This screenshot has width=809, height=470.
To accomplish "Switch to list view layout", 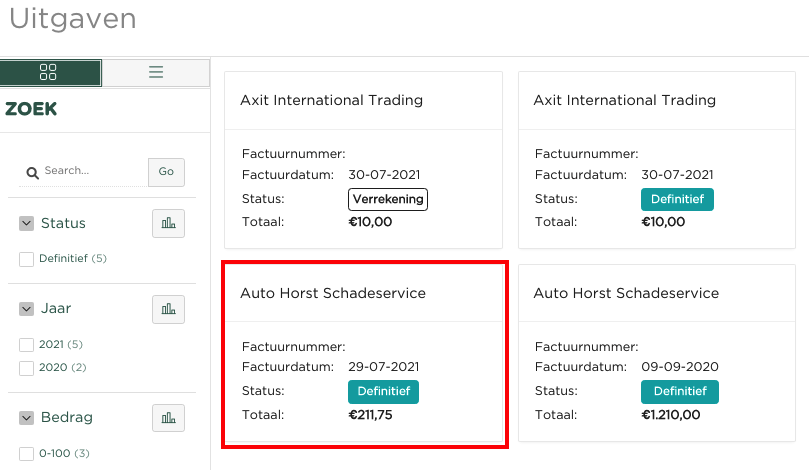I will (x=156, y=72).
